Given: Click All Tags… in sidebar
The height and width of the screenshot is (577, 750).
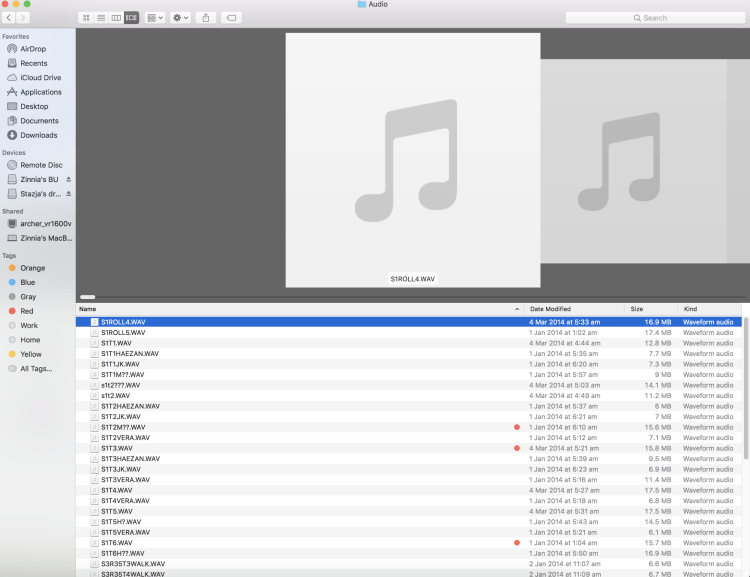Looking at the screenshot, I should pos(36,369).
